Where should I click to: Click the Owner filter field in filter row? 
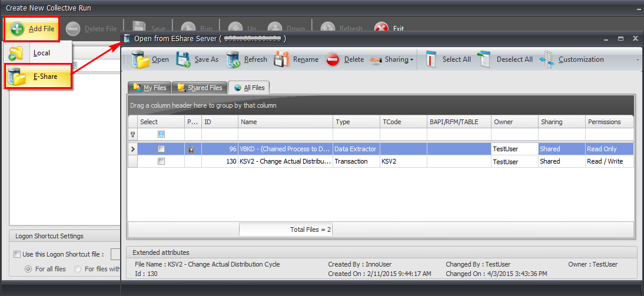(x=514, y=134)
